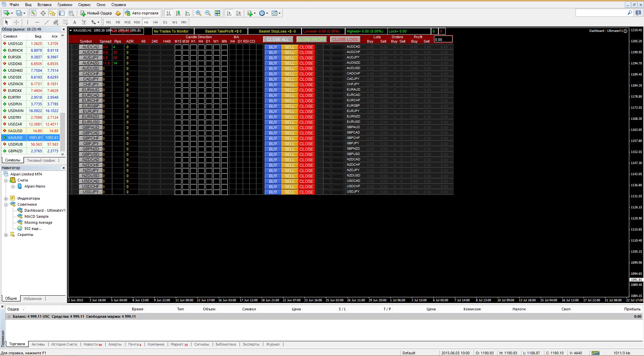
Task: Click the search magnifier icon
Action: pyautogui.click(x=630, y=13)
